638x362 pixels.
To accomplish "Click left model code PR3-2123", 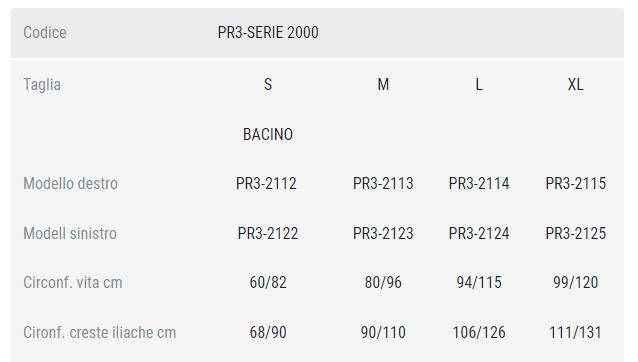I will [383, 233].
